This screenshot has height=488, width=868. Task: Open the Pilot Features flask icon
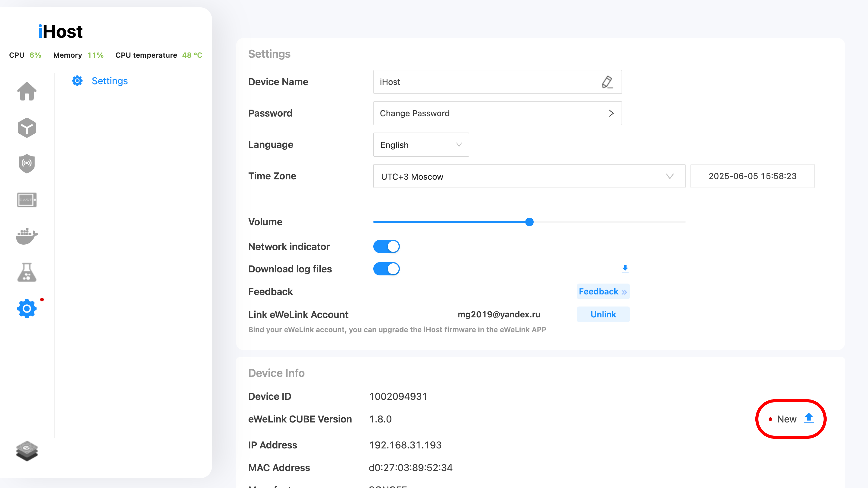point(27,272)
